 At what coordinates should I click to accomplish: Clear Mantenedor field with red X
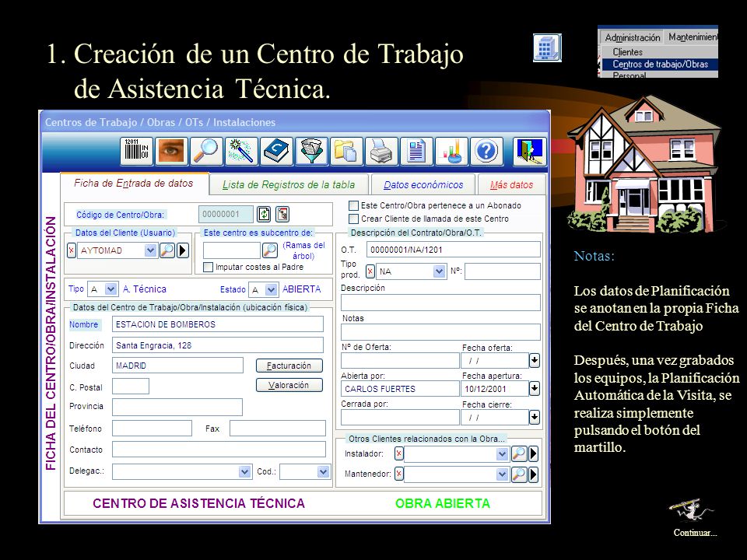[398, 474]
